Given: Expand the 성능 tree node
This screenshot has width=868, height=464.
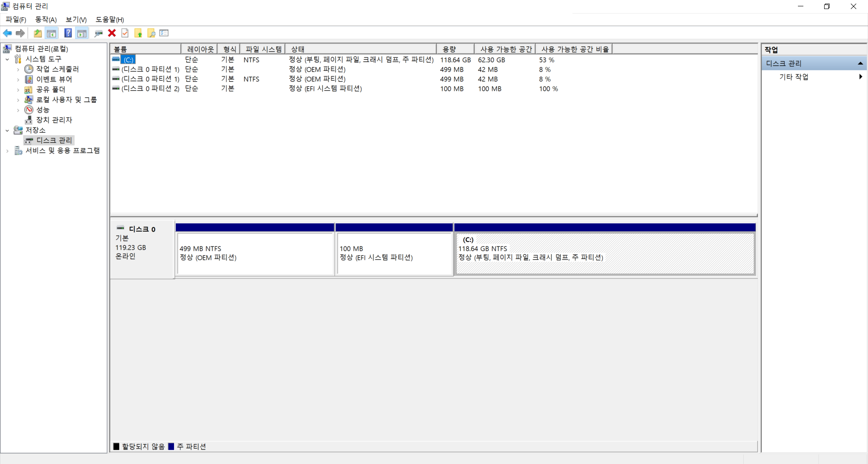Looking at the screenshot, I should coord(18,110).
